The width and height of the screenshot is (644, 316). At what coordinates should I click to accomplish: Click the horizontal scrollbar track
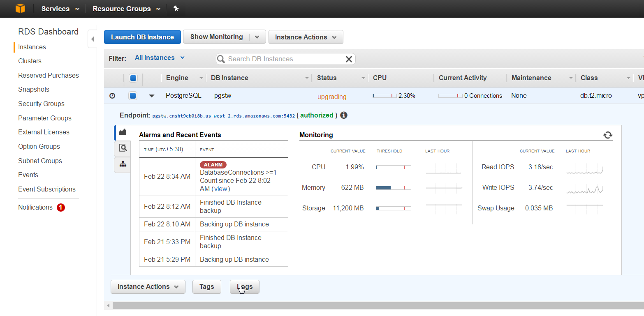378,305
